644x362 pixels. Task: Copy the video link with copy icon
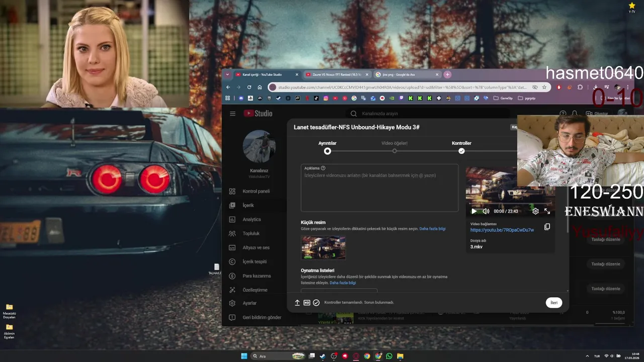pos(547,227)
